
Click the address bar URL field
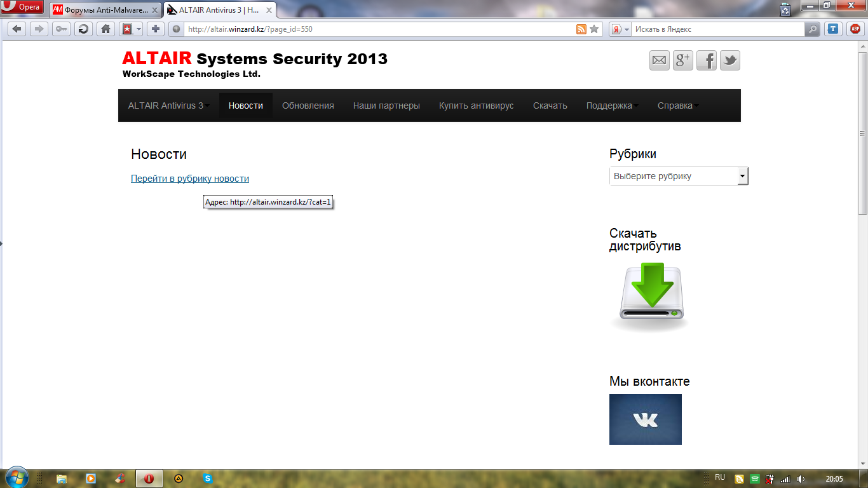[x=379, y=29]
